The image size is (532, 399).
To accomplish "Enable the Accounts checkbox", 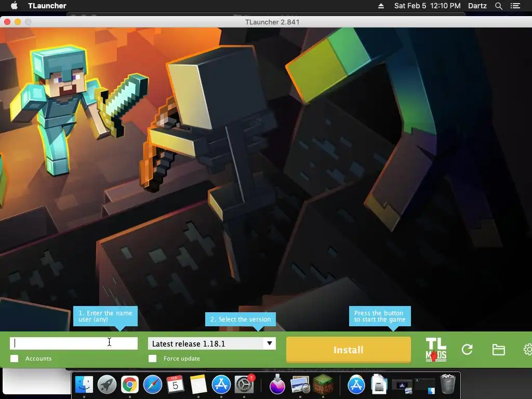I will (x=14, y=358).
